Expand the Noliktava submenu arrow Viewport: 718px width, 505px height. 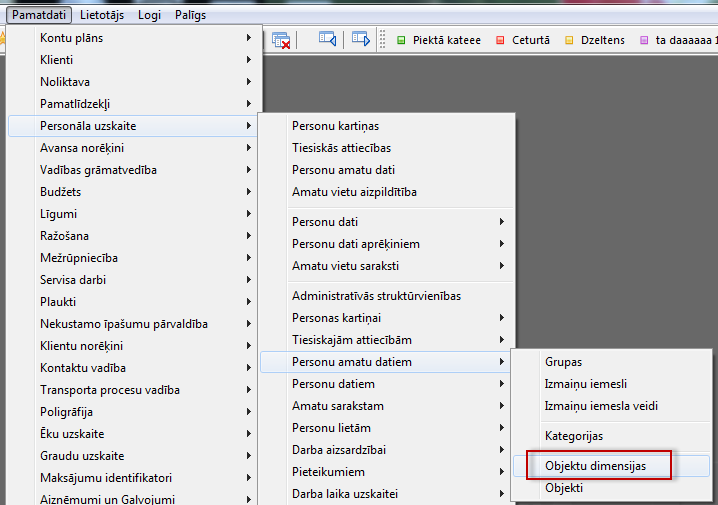(x=249, y=81)
